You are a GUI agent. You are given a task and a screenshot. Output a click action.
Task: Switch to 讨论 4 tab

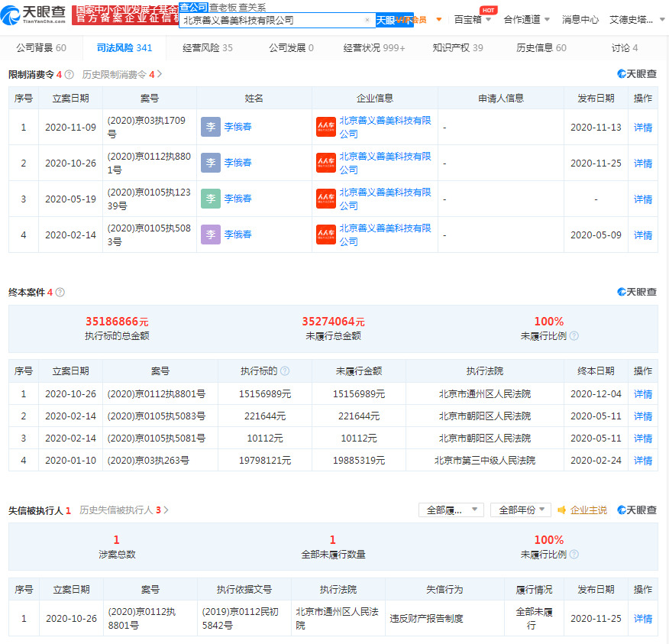point(625,48)
